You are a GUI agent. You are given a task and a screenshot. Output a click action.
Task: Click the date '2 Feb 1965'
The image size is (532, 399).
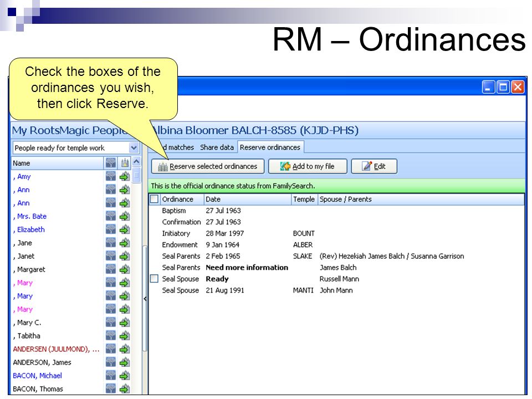(223, 256)
